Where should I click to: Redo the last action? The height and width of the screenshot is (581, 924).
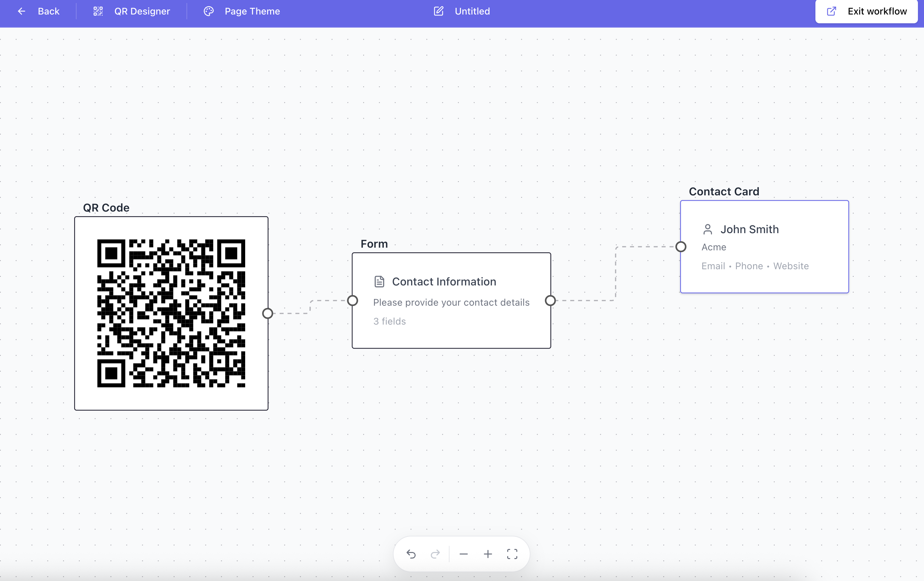click(x=435, y=554)
